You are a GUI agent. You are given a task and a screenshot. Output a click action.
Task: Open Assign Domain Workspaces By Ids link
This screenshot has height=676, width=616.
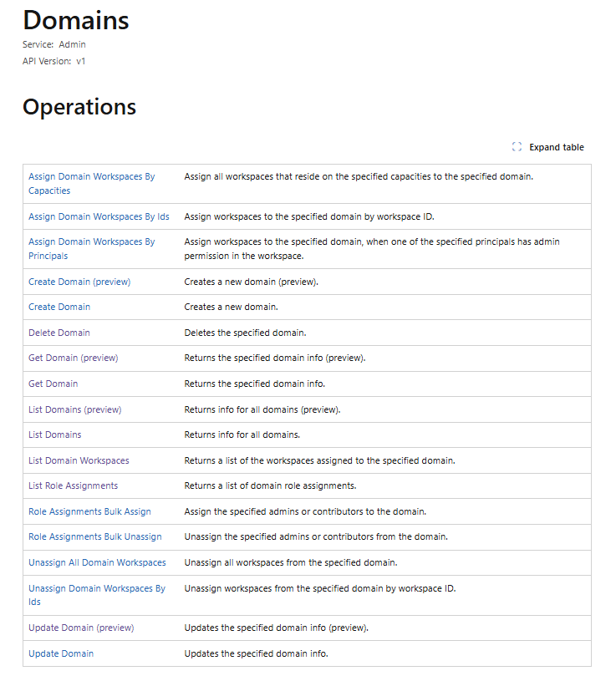[99, 216]
